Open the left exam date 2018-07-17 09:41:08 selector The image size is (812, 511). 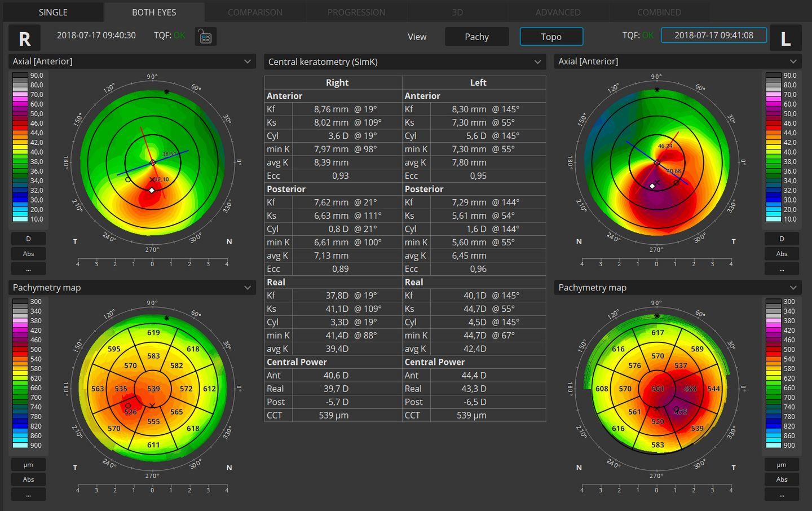(713, 35)
